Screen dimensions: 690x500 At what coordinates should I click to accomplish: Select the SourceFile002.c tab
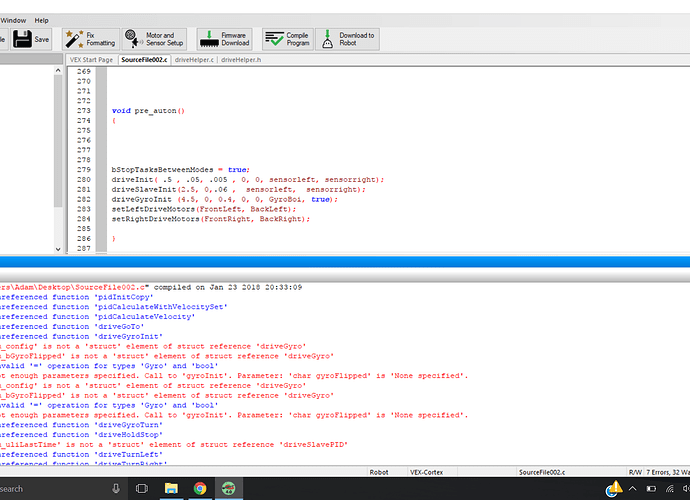click(x=144, y=60)
